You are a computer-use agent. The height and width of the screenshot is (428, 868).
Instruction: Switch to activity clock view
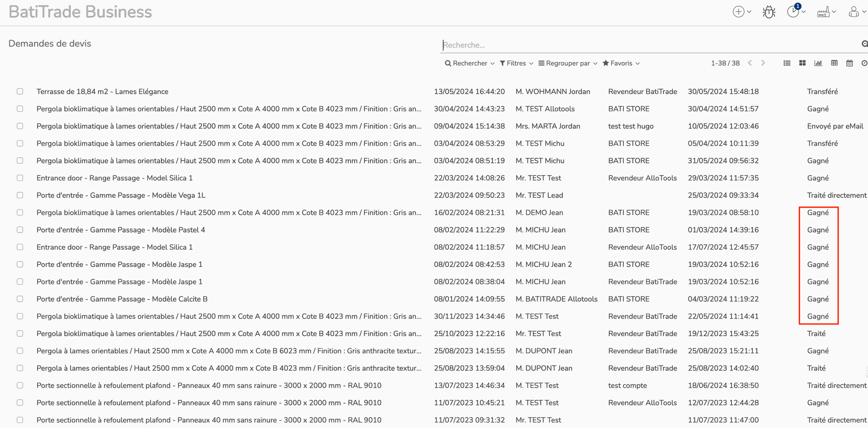tap(864, 63)
